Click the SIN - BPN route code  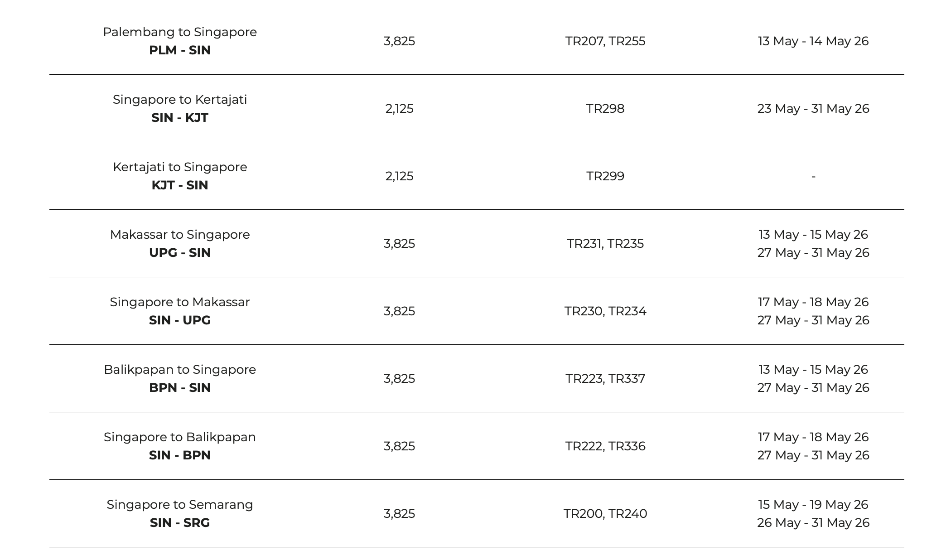point(180,455)
